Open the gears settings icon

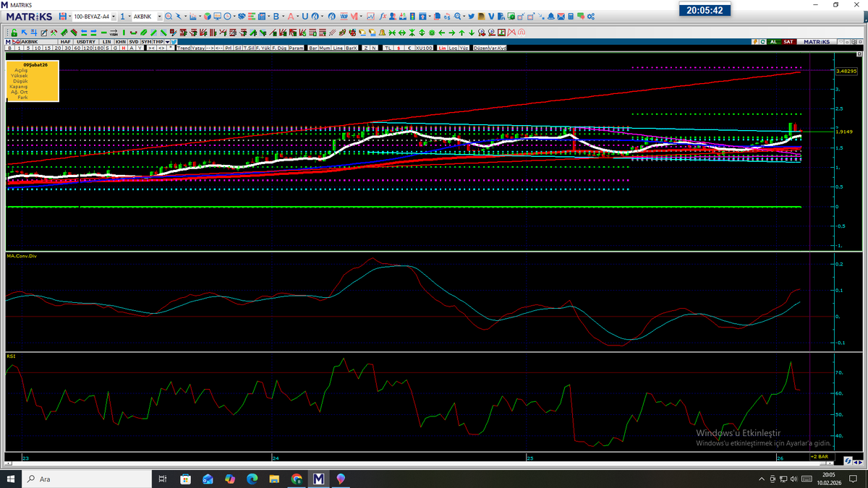point(590,17)
